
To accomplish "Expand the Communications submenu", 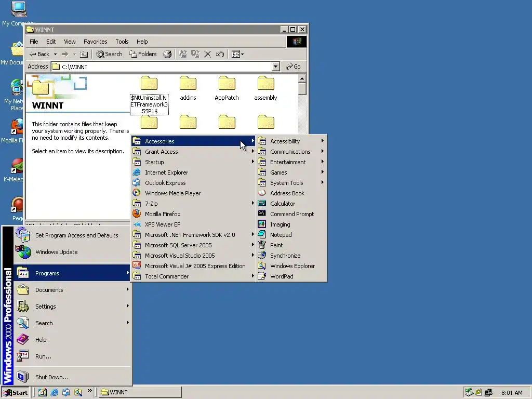I will 291,152.
